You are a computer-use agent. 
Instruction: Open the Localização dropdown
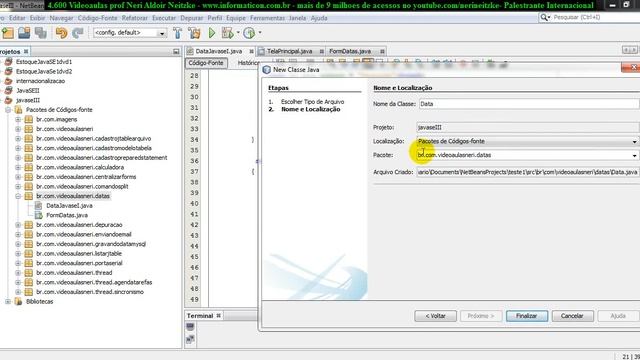[634, 141]
